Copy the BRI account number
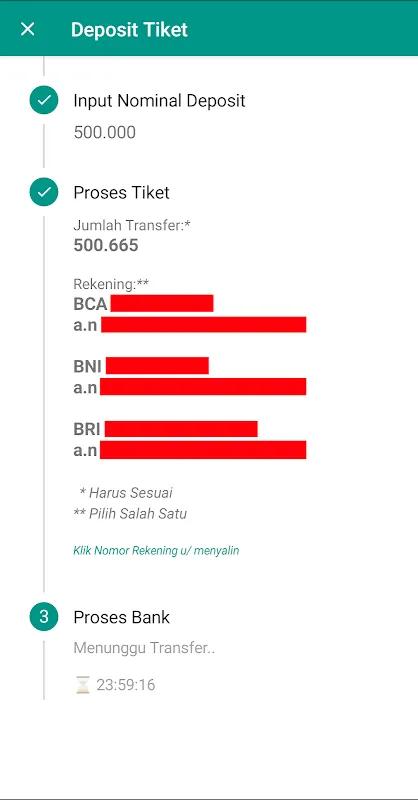The height and width of the screenshot is (800, 418). point(181,429)
